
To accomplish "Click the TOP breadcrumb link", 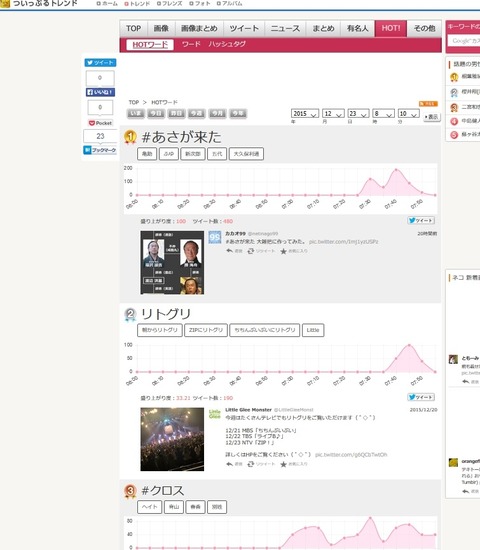I will [x=134, y=102].
